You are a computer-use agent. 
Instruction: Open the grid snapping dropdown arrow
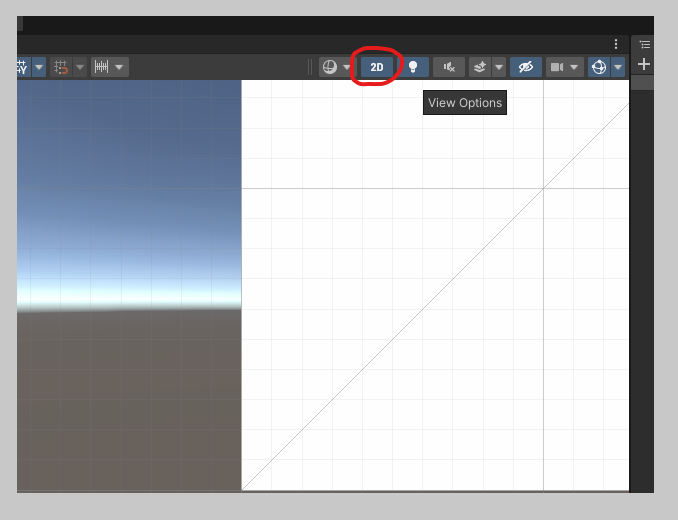click(x=80, y=67)
